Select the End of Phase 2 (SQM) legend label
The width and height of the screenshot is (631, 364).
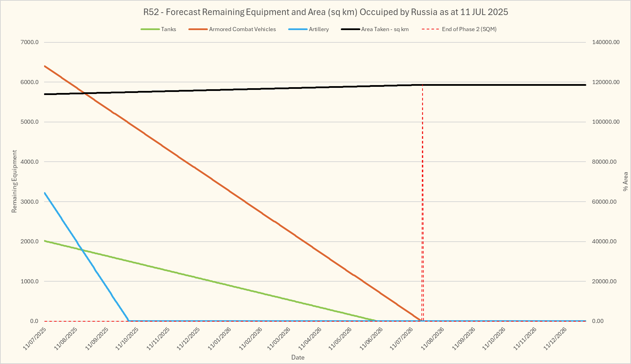[469, 29]
